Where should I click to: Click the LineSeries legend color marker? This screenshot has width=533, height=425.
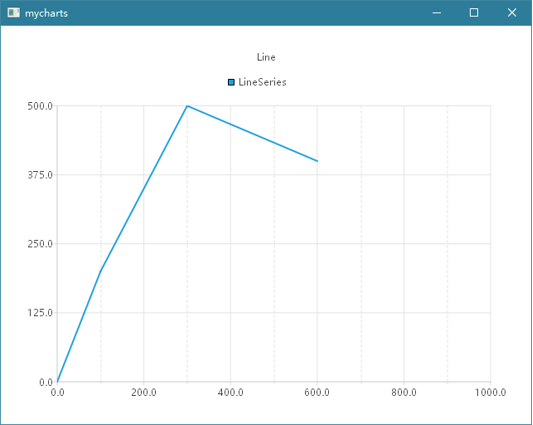(x=231, y=82)
